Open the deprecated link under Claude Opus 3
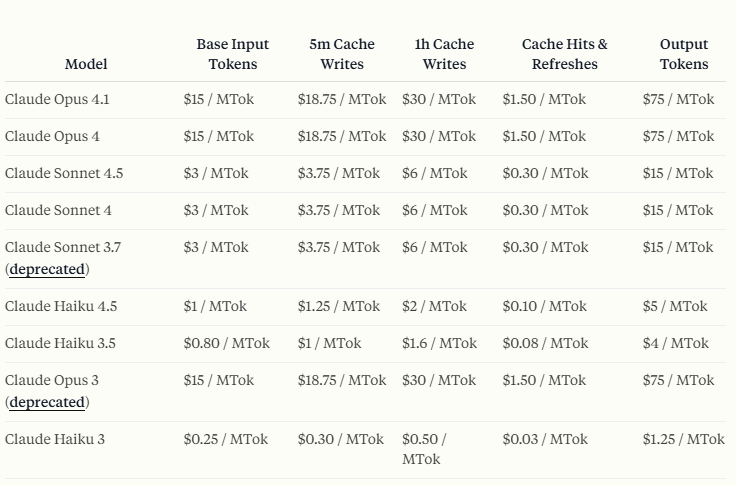 click(x=47, y=402)
